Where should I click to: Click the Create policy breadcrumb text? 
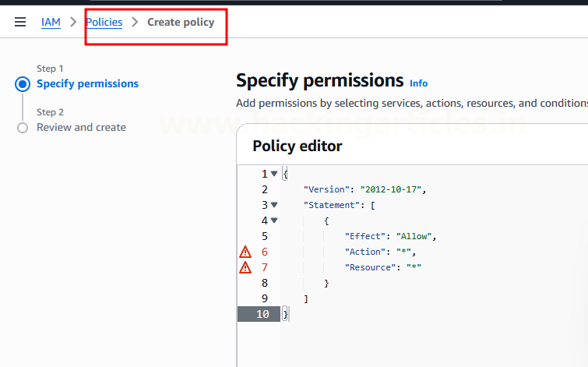pos(181,22)
